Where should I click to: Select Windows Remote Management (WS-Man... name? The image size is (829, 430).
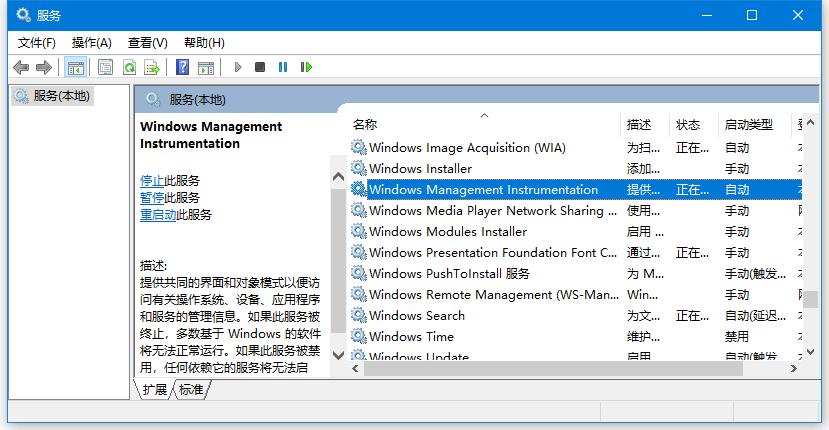[494, 295]
